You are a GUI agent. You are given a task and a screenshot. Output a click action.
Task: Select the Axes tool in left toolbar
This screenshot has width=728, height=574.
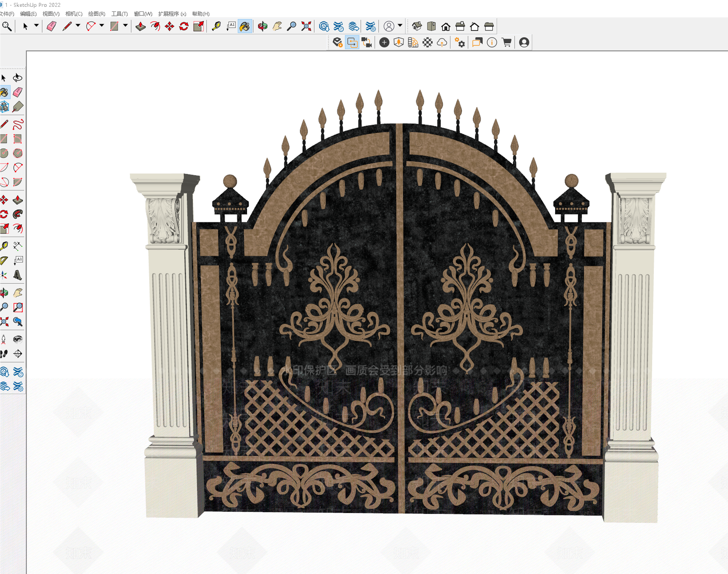point(4,275)
